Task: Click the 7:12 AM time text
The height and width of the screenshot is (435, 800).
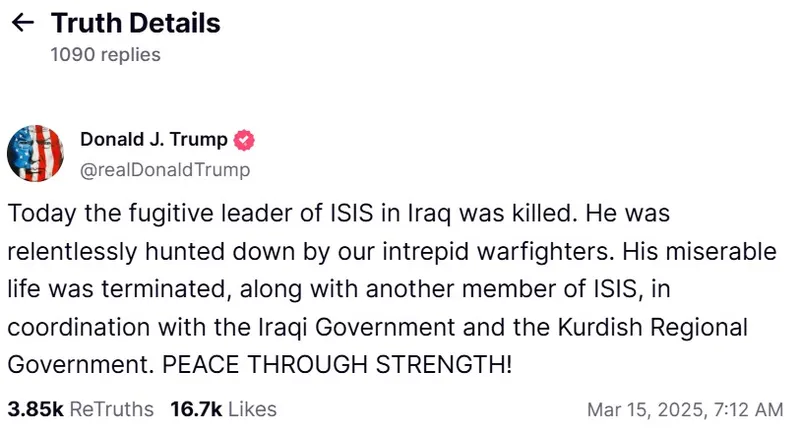Action: point(748,410)
